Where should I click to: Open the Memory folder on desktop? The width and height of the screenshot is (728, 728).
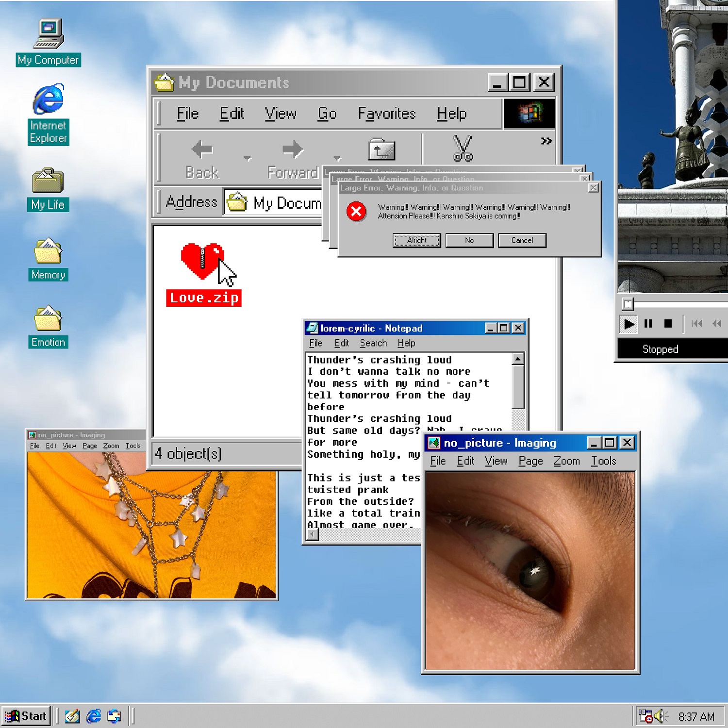pos(48,252)
